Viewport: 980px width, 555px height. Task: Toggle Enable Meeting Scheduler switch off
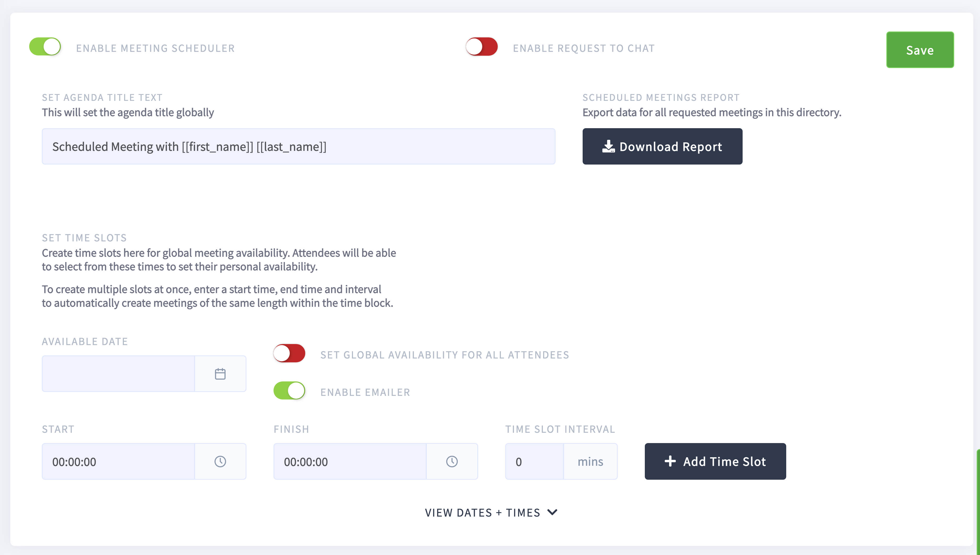(45, 46)
